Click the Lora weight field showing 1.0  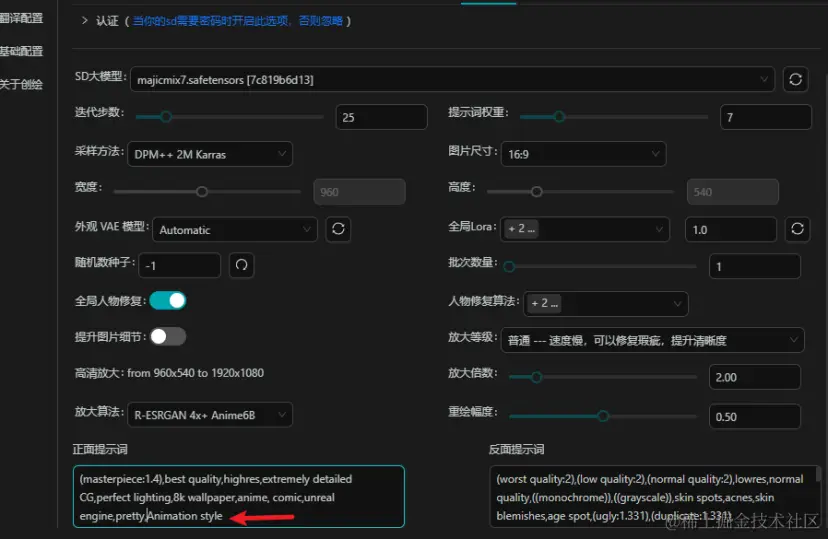(x=731, y=229)
